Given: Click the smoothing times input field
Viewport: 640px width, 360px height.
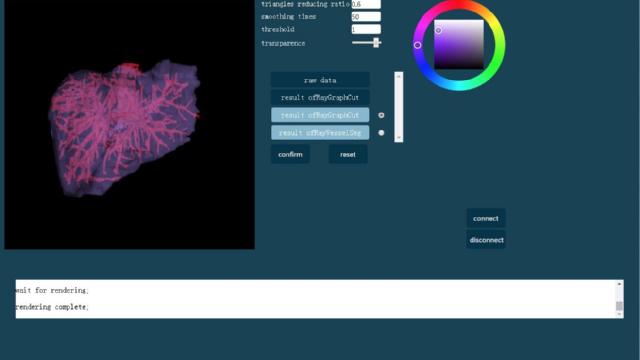Looking at the screenshot, I should click(366, 17).
